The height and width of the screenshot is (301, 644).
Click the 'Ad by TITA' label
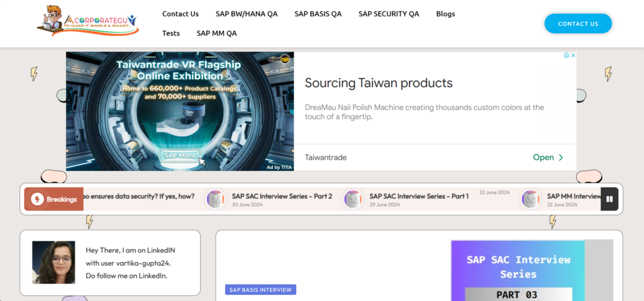279,167
